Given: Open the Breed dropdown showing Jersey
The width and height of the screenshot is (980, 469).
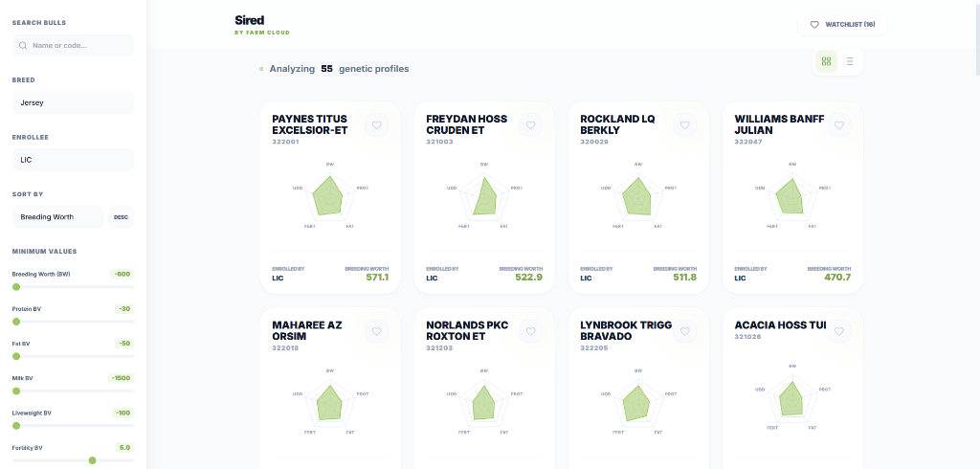Looking at the screenshot, I should [73, 102].
